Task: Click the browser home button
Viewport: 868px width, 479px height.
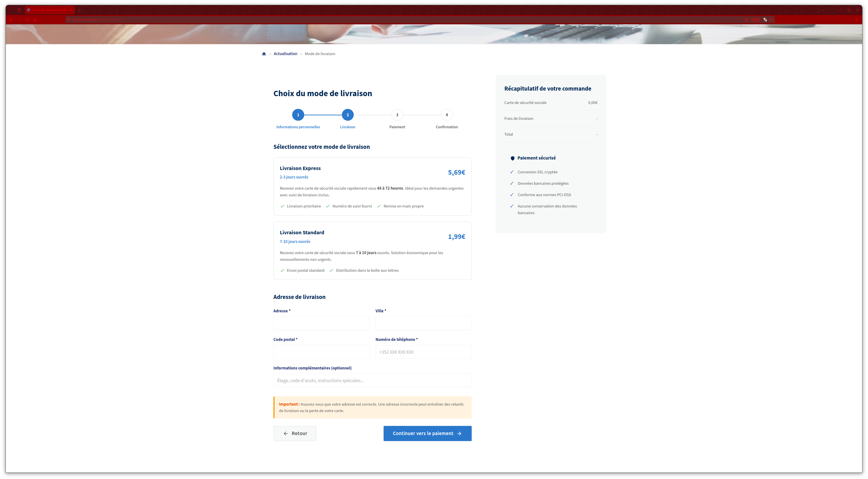Action: click(35, 20)
